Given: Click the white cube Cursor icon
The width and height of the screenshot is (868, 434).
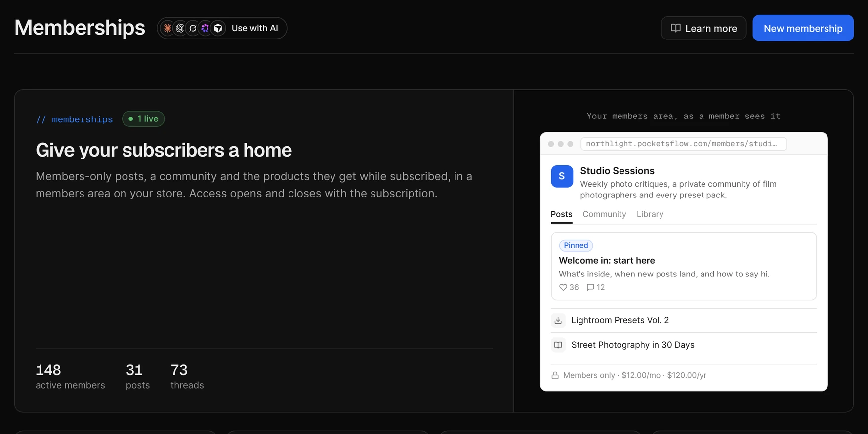Looking at the screenshot, I should pyautogui.click(x=218, y=28).
